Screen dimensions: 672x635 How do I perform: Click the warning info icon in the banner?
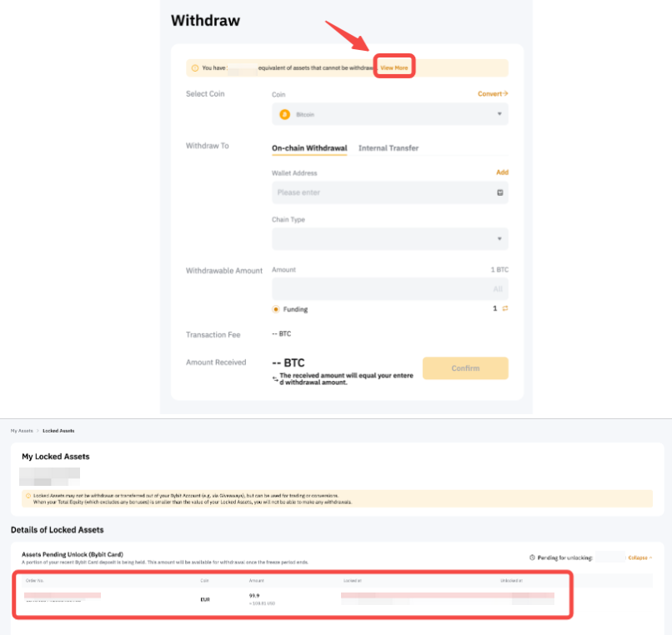tap(195, 67)
